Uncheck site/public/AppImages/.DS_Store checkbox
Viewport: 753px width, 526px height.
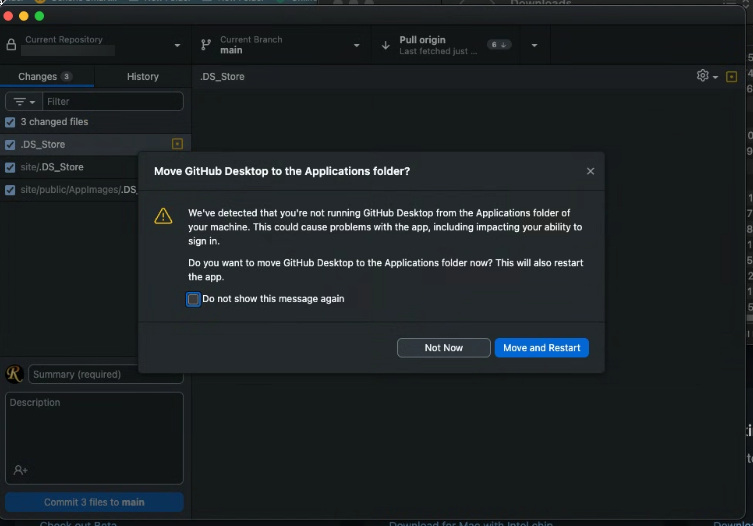point(10,190)
